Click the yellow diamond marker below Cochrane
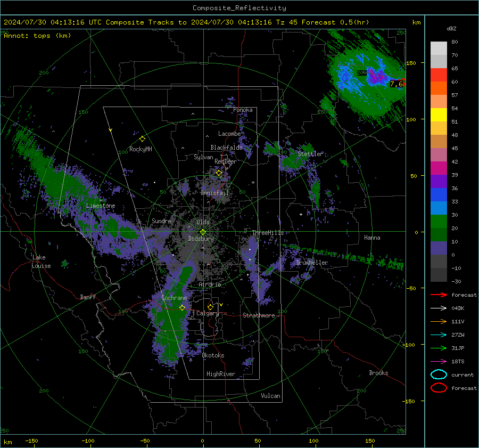 click(182, 307)
